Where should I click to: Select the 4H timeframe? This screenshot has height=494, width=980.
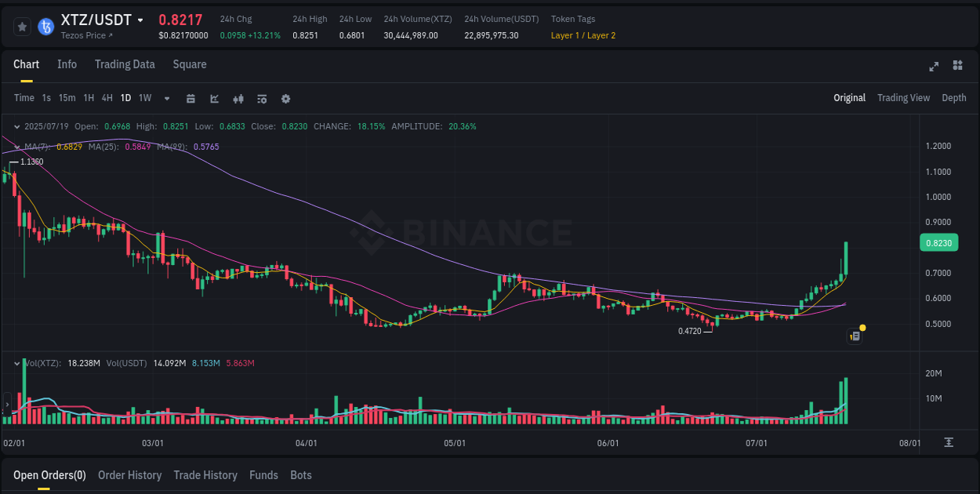click(107, 98)
